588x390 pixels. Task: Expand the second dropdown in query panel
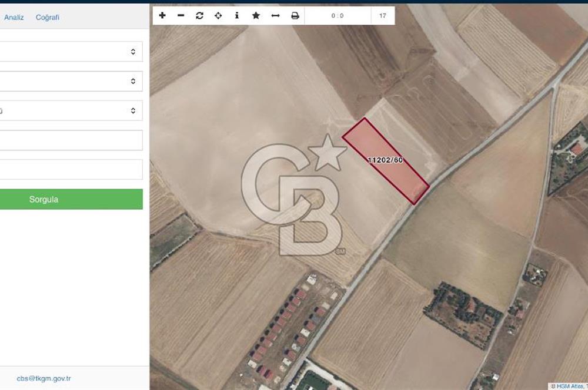pyautogui.click(x=71, y=81)
